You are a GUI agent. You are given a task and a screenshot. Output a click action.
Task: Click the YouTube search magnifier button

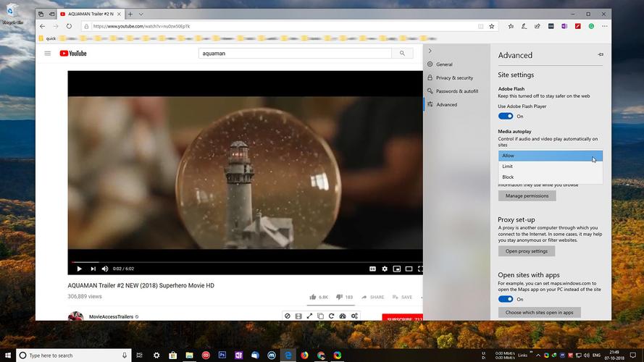pos(402,54)
